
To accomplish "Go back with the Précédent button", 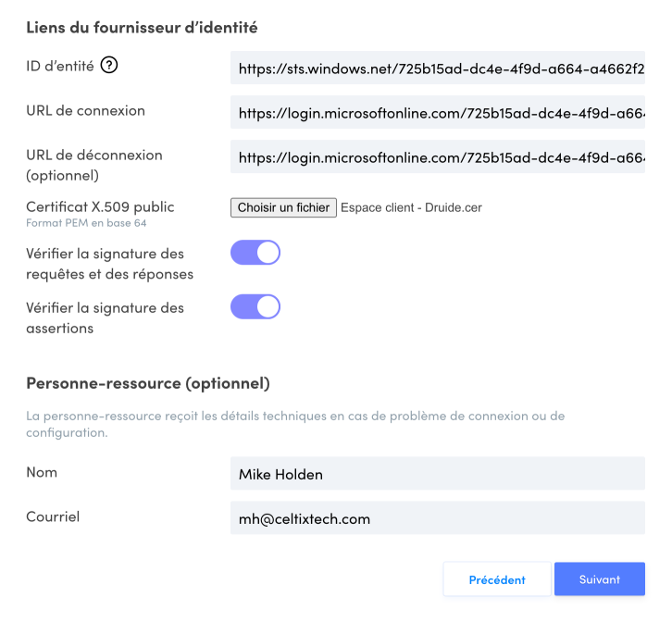I will point(497,579).
